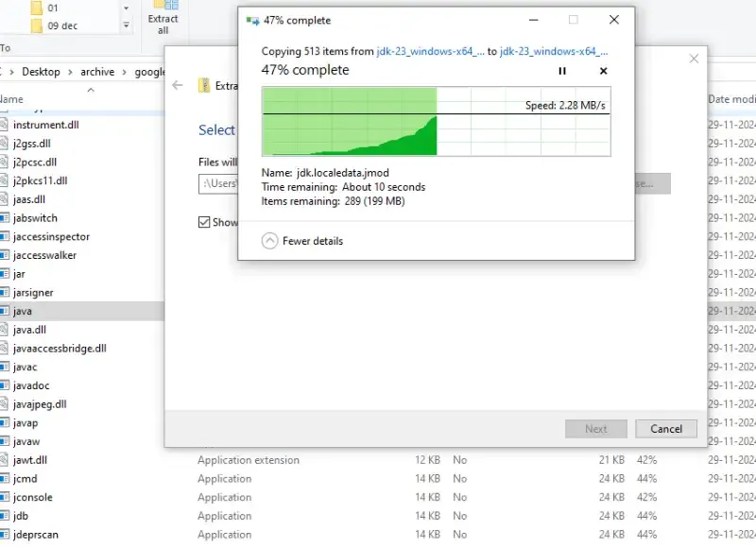The height and width of the screenshot is (547, 756).
Task: Minimize the 47% complete copy dialog
Action: 533,20
